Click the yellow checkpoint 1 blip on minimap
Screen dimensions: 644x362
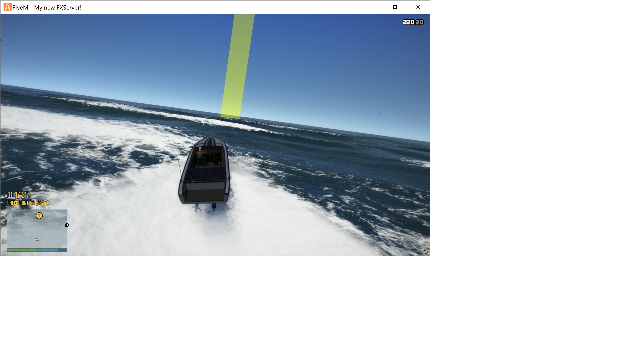39,216
